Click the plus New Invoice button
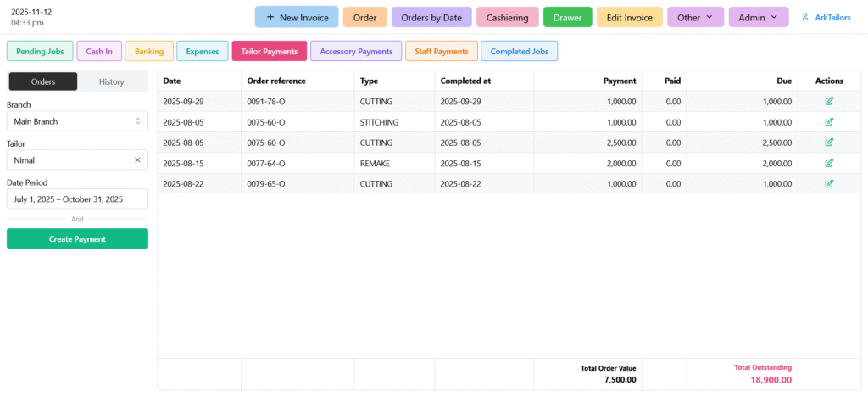The image size is (868, 397). coord(297,17)
